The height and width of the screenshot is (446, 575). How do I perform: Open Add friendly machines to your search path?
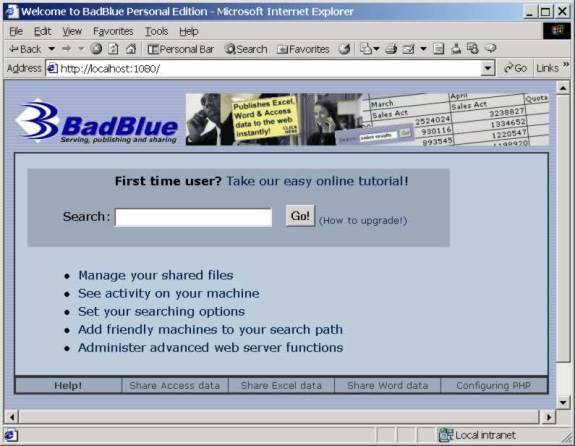click(x=210, y=329)
